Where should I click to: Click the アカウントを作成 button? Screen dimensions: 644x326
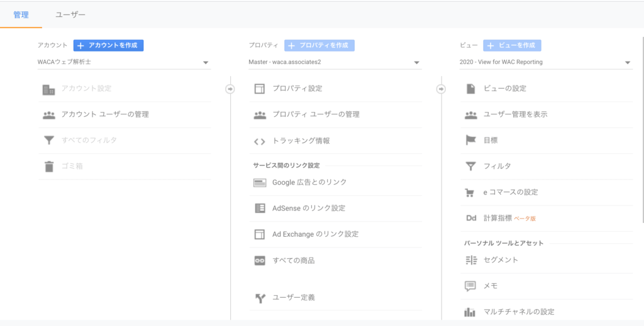tap(108, 45)
